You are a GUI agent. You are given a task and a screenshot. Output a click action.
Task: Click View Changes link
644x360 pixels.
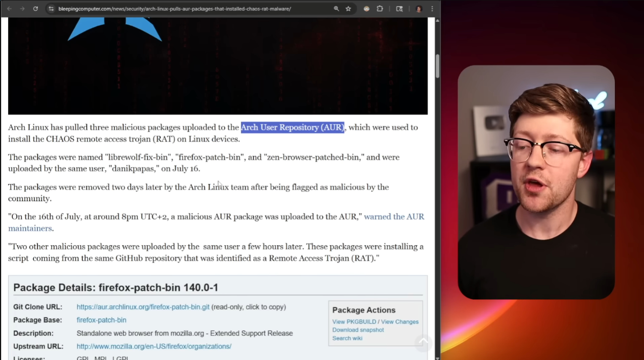point(400,322)
